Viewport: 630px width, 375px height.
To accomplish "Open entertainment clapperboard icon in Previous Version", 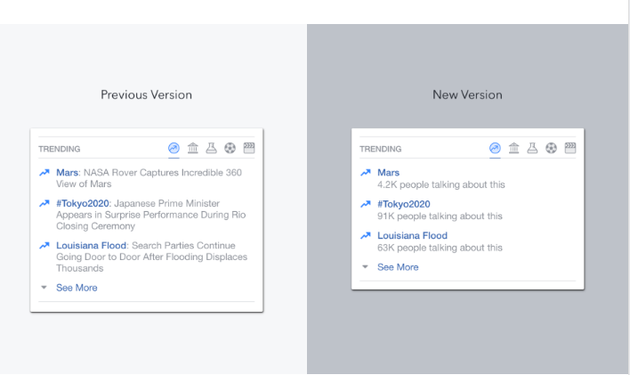I will point(249,148).
